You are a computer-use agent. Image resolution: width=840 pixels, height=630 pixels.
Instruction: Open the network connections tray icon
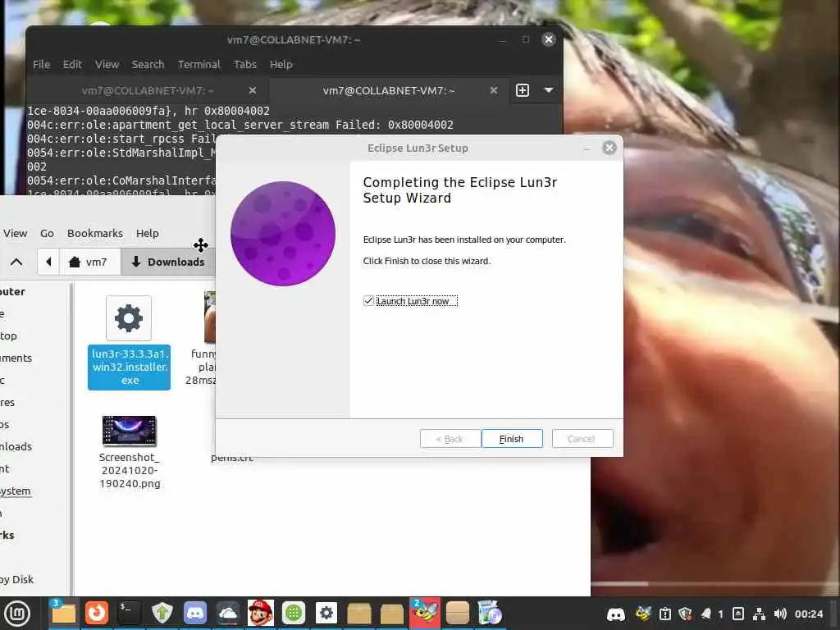[759, 614]
